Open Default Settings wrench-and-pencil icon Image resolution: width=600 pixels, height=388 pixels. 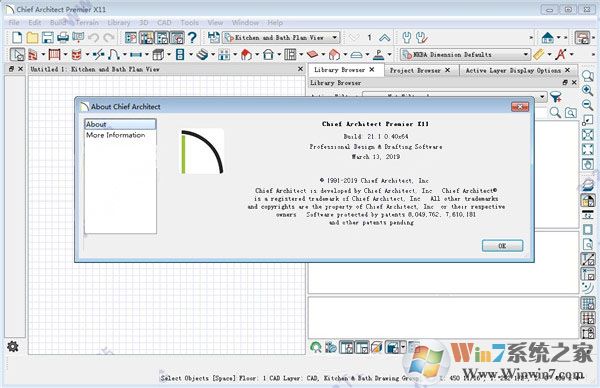click(422, 37)
